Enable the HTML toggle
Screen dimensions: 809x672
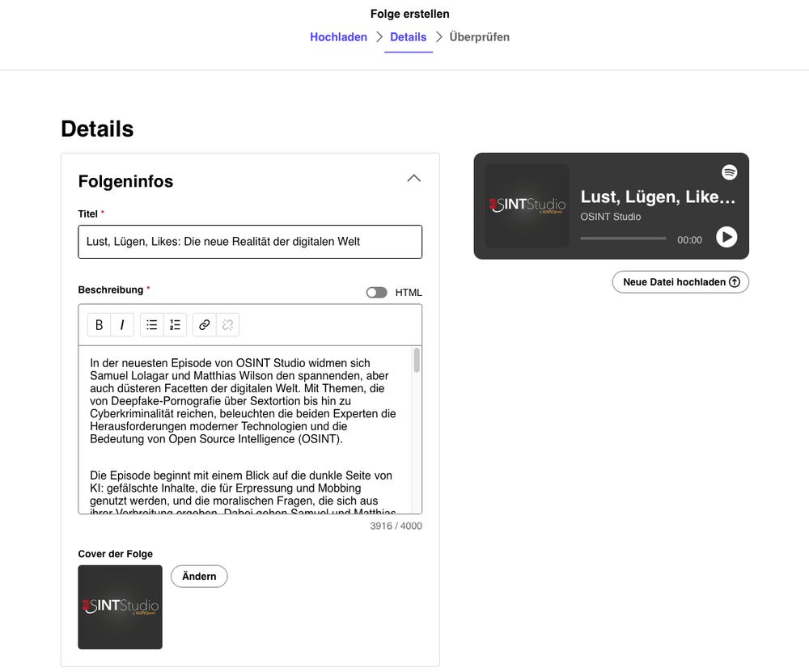tap(377, 293)
